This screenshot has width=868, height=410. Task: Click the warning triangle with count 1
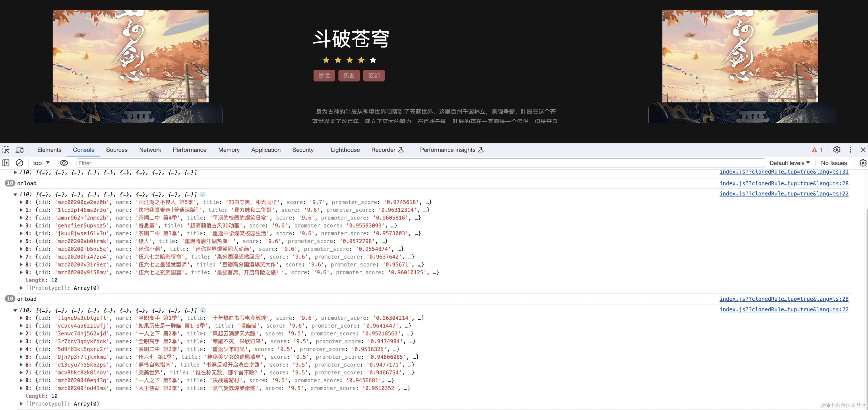(817, 150)
